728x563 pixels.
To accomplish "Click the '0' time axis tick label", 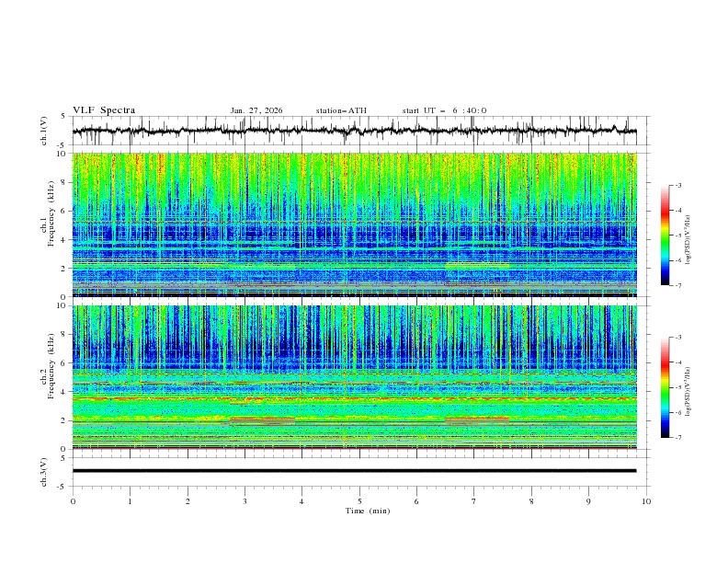I will (x=73, y=501).
